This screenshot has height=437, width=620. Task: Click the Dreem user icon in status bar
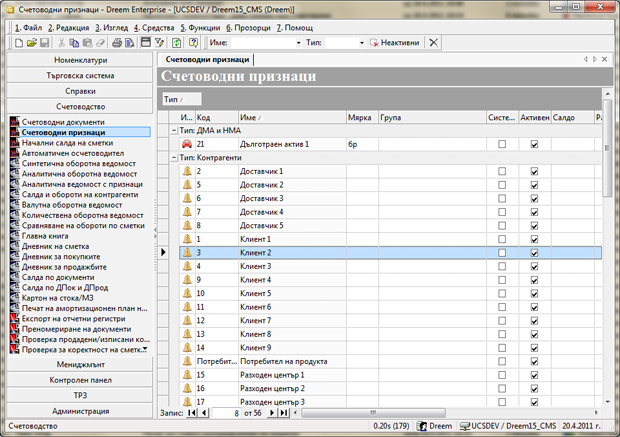point(422,426)
